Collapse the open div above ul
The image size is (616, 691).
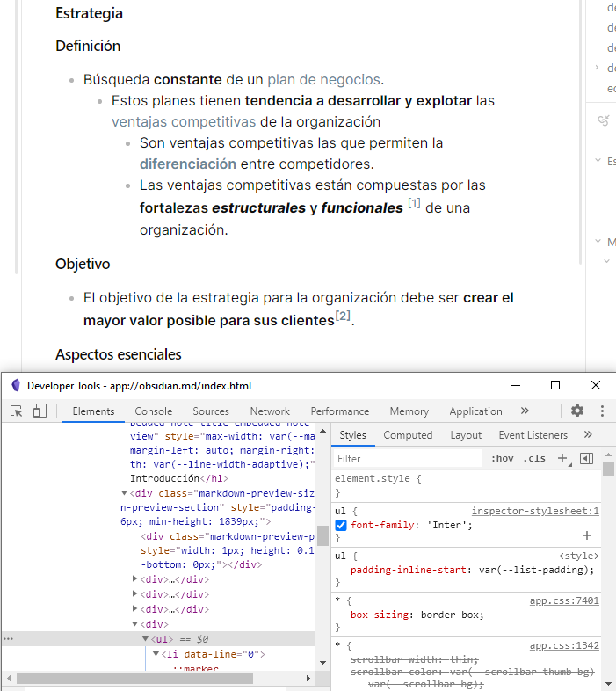[x=134, y=623]
